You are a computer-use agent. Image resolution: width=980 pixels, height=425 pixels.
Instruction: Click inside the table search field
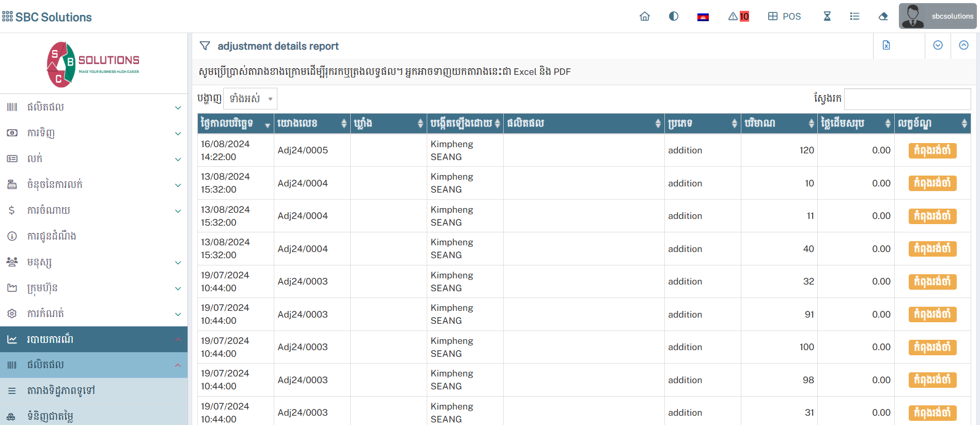pyautogui.click(x=907, y=99)
